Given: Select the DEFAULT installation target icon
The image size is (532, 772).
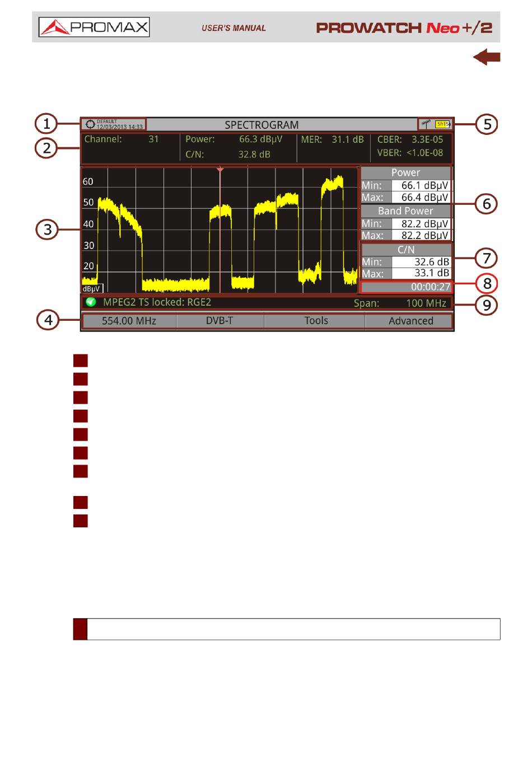Looking at the screenshot, I should (90, 124).
